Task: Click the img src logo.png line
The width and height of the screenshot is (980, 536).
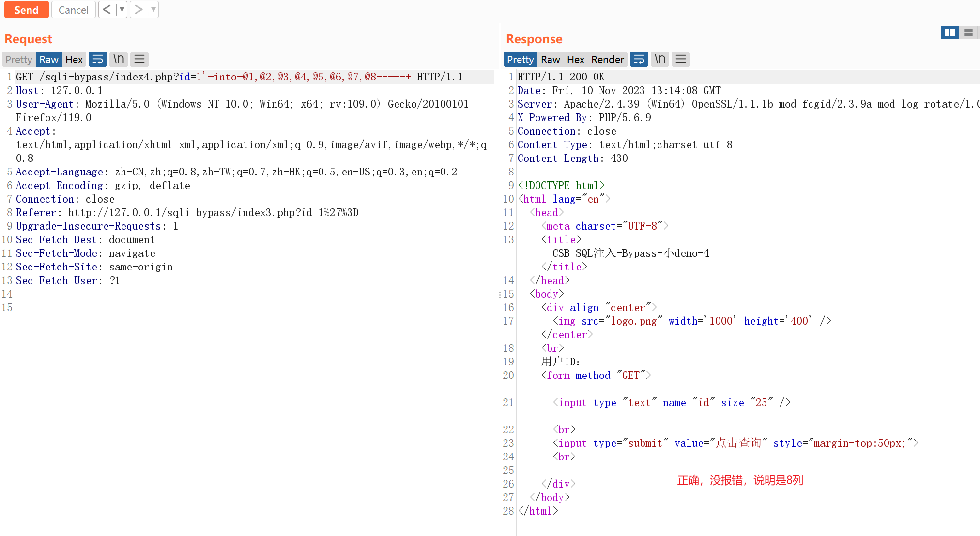Action: tap(691, 321)
